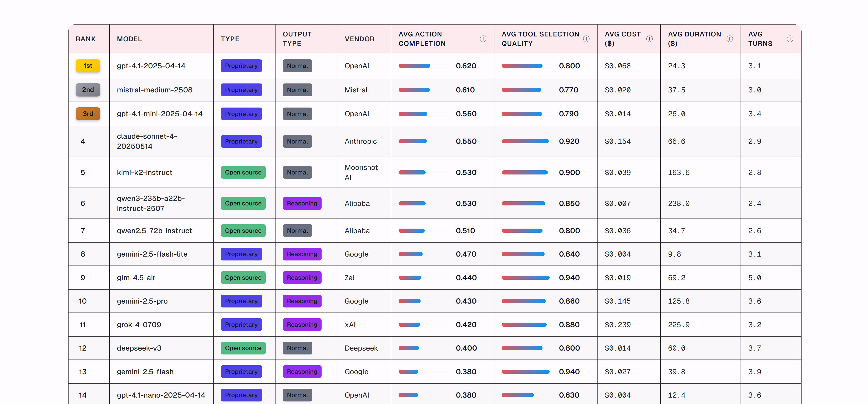Click the Reasoning tag for glm-4.5-air
This screenshot has height=404, width=868.
302,278
